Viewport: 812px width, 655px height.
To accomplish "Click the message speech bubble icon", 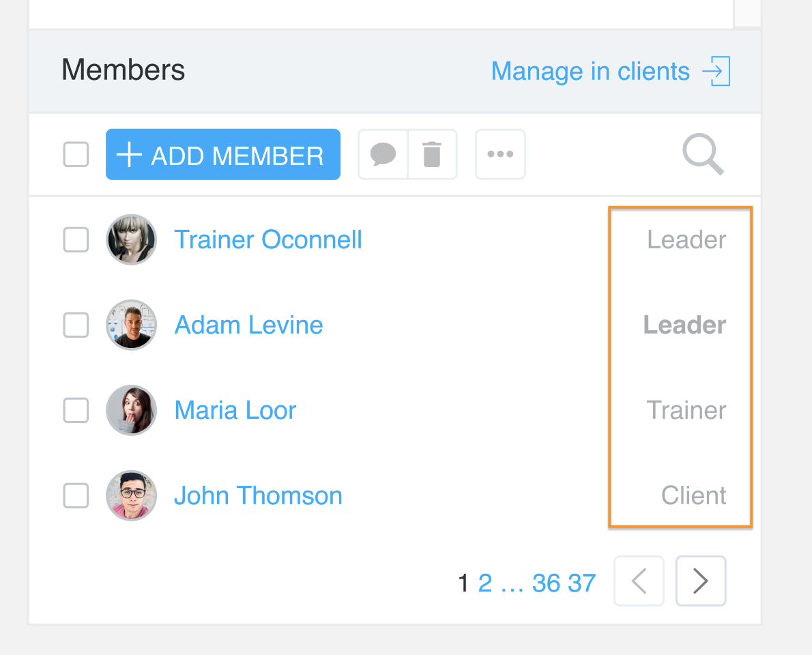I will tap(383, 154).
